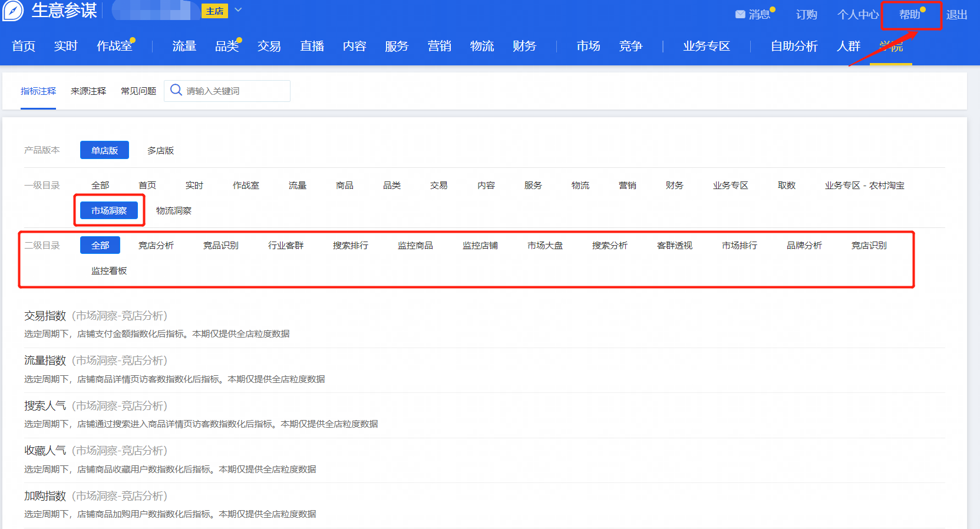The width and height of the screenshot is (980, 529).
Task: Filter by 竞店分析
Action: click(x=156, y=245)
